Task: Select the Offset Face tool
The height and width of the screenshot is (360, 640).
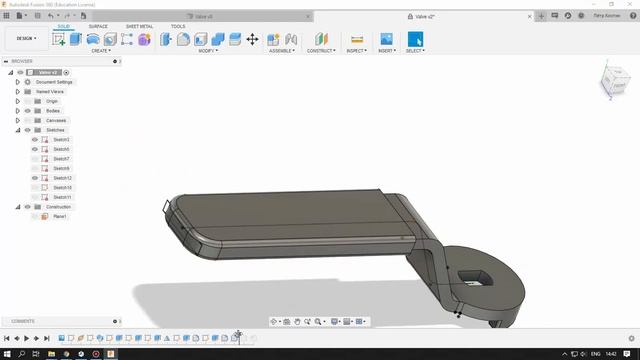Action: pyautogui.click(x=235, y=39)
